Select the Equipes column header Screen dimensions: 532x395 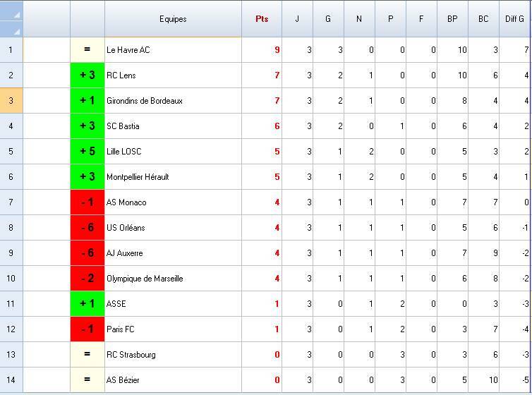pos(173,19)
